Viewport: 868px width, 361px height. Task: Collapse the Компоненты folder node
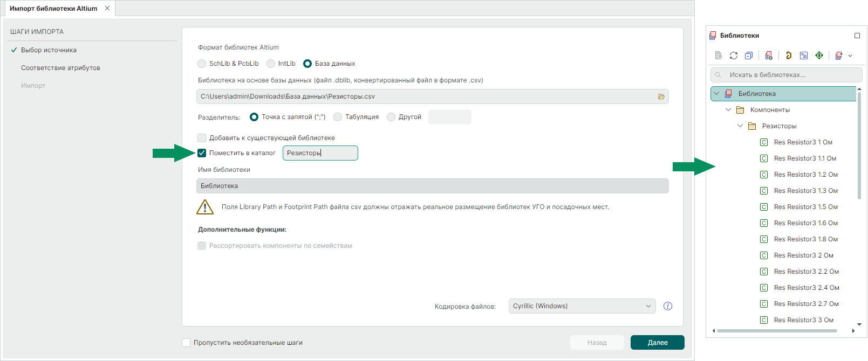[728, 110]
